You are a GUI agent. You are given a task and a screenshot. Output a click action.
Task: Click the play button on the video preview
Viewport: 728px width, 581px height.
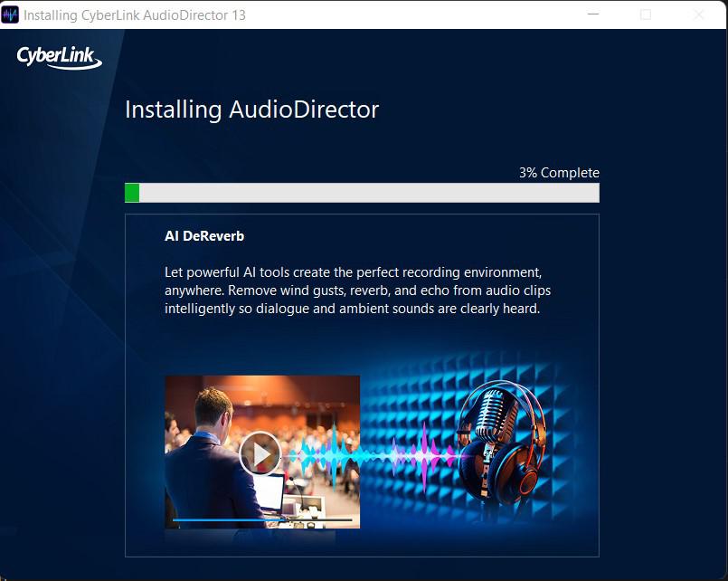260,453
